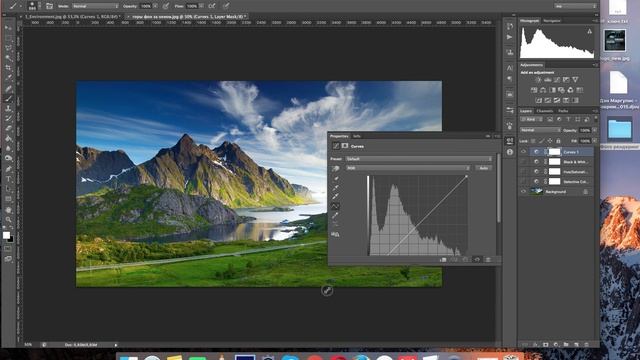Open the layer Fill dropdown
Viewport: 640px width, 360px height.
(x=595, y=141)
